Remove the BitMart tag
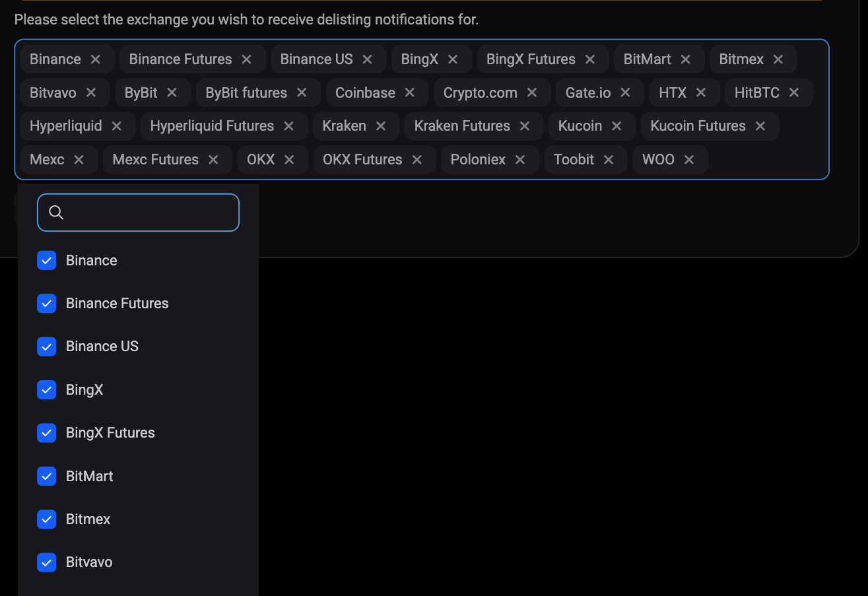The image size is (868, 596). tap(686, 59)
